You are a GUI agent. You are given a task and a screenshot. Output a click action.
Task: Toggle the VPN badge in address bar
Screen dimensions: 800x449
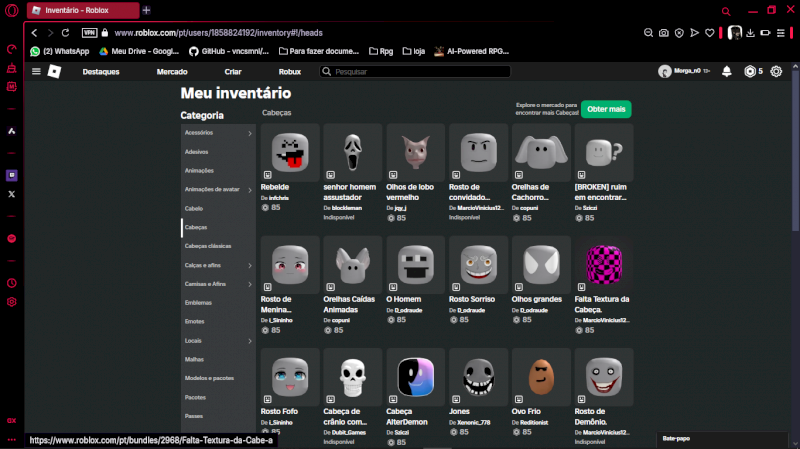[90, 33]
